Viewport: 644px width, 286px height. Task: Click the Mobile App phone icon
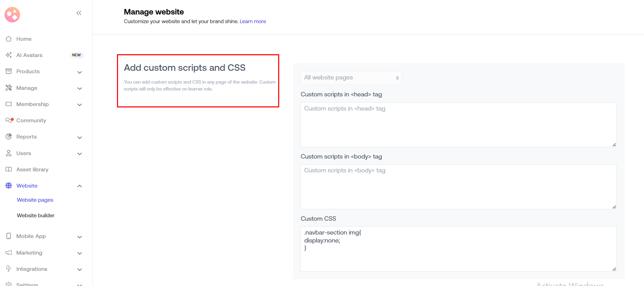point(9,236)
